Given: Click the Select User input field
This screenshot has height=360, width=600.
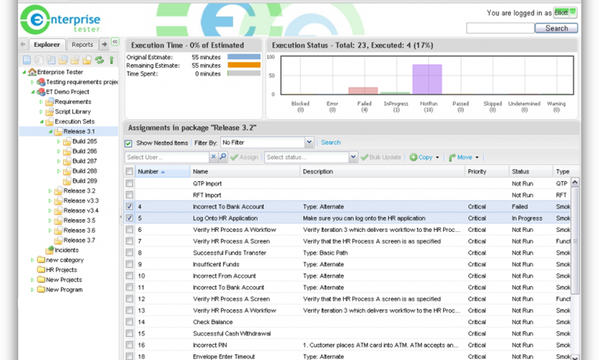Looking at the screenshot, I should [167, 157].
